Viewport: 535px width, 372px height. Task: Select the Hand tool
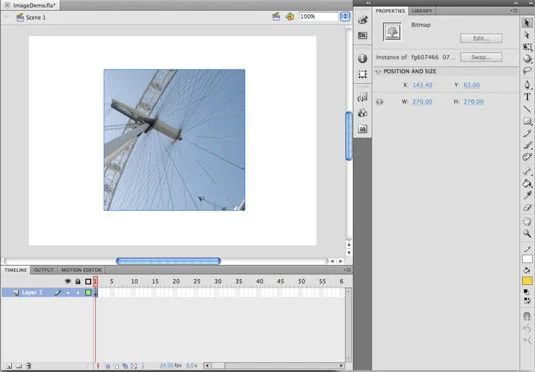(527, 221)
